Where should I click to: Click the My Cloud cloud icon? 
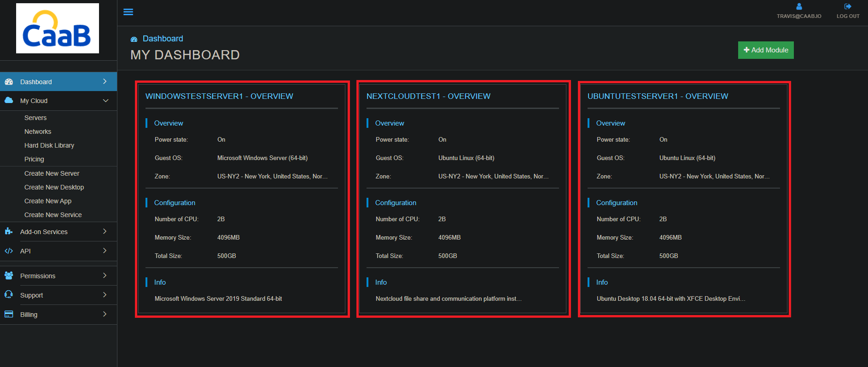9,100
